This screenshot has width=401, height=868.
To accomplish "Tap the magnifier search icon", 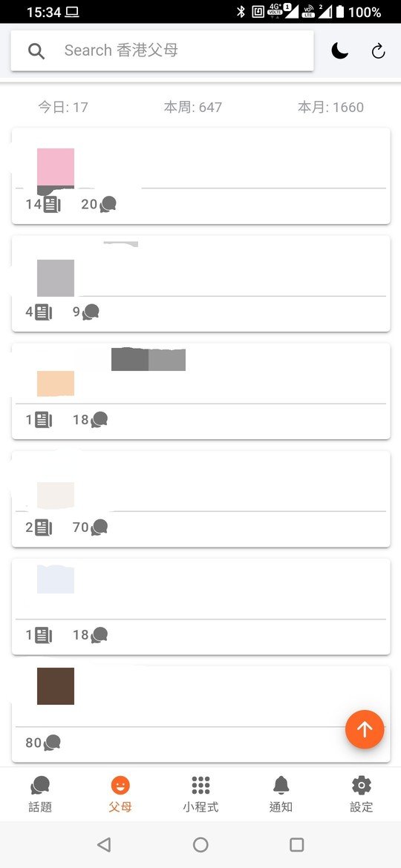I will (36, 51).
